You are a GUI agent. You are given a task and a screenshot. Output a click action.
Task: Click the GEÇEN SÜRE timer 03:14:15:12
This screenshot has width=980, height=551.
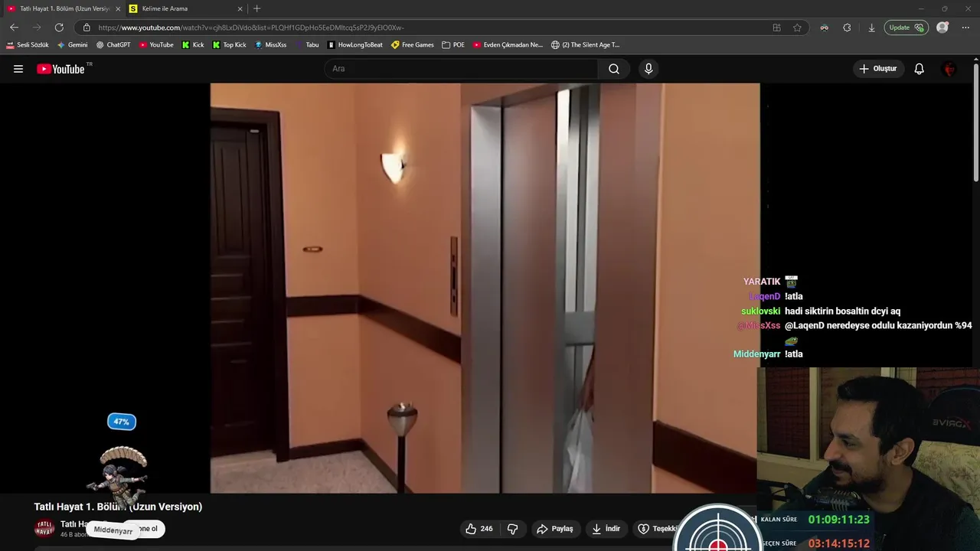click(838, 543)
